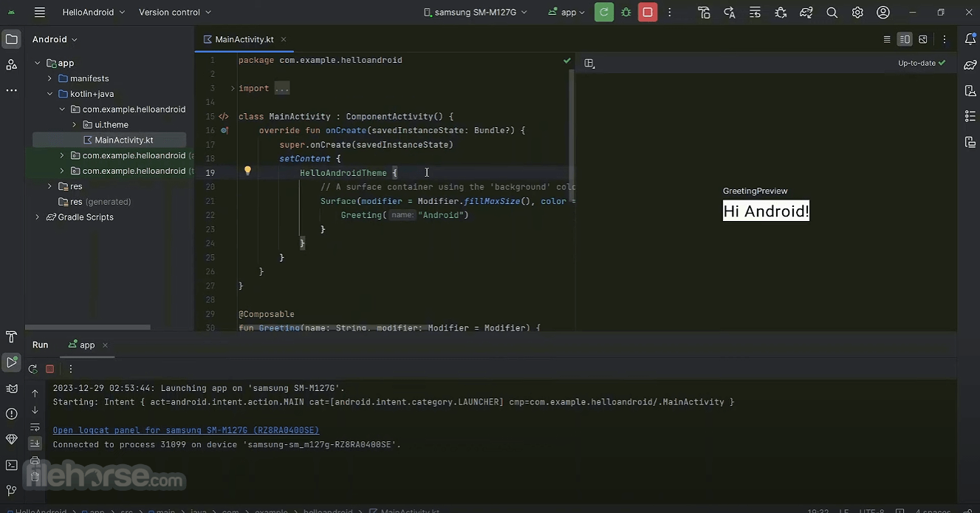Open the Run tool window icon

click(x=12, y=362)
